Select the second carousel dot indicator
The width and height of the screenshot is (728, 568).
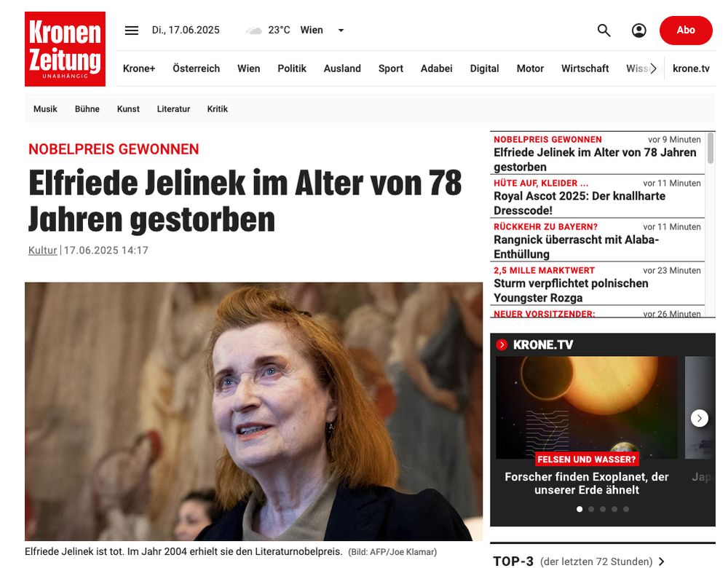591,509
